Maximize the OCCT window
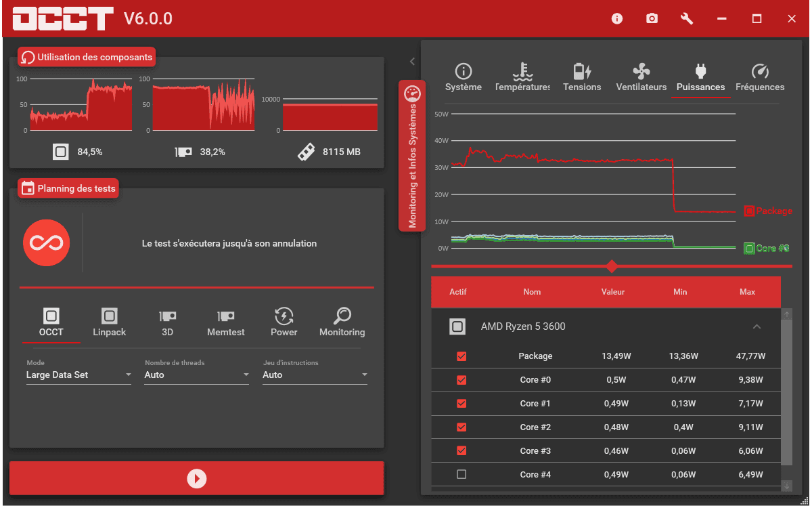Screen dimensions: 812x508 pyautogui.click(x=757, y=19)
